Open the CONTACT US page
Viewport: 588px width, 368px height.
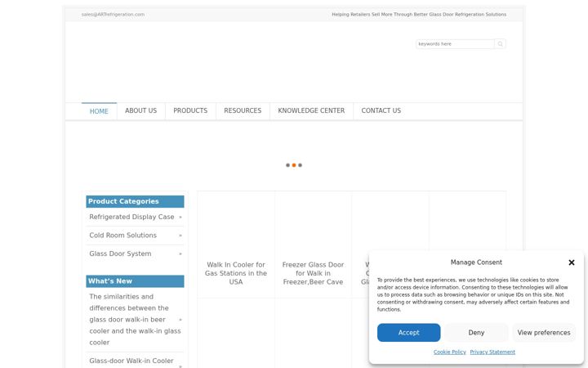tap(381, 110)
